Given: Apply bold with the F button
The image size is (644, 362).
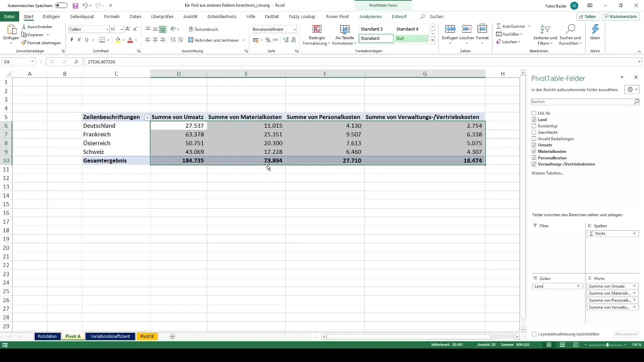Looking at the screenshot, I should (72, 40).
